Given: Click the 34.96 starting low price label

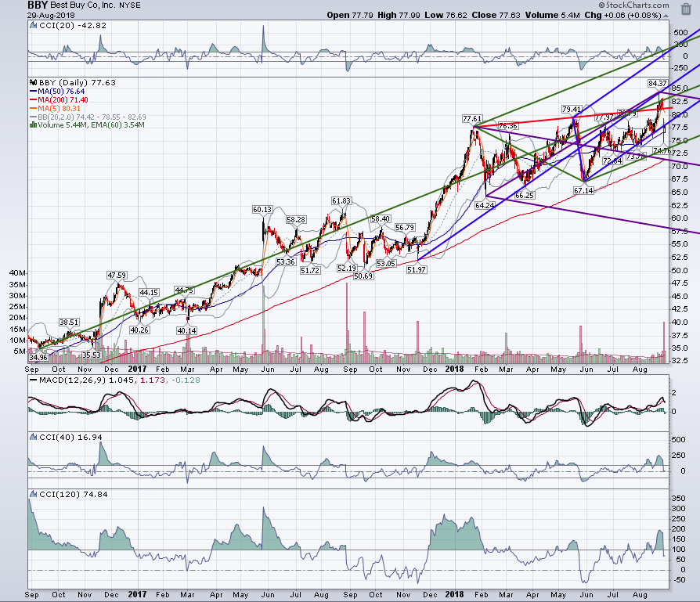Looking at the screenshot, I should [38, 358].
